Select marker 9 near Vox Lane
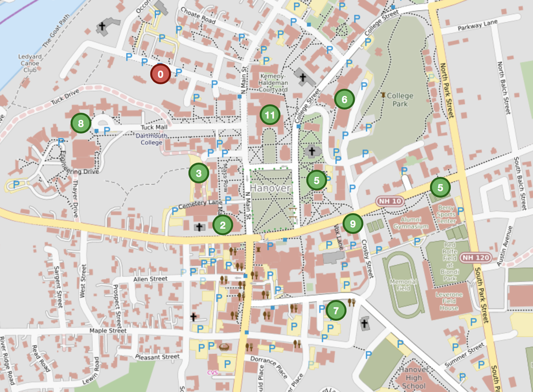The width and height of the screenshot is (533, 392). [353, 223]
